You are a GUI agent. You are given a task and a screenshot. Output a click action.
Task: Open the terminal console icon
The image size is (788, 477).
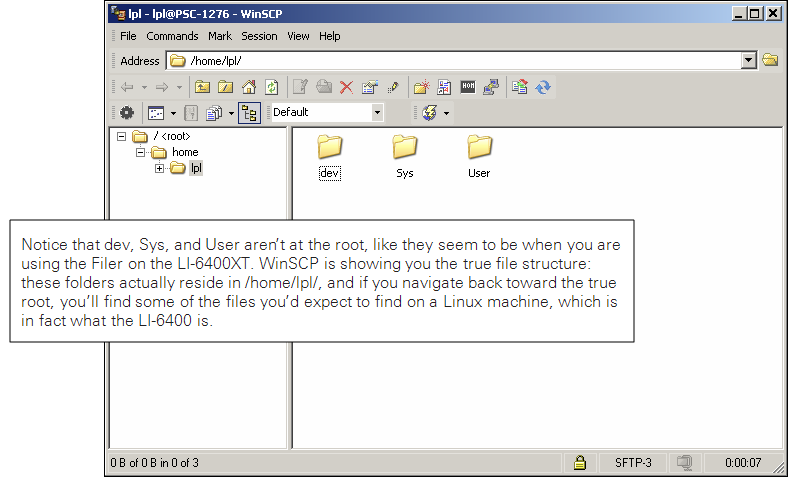[468, 87]
